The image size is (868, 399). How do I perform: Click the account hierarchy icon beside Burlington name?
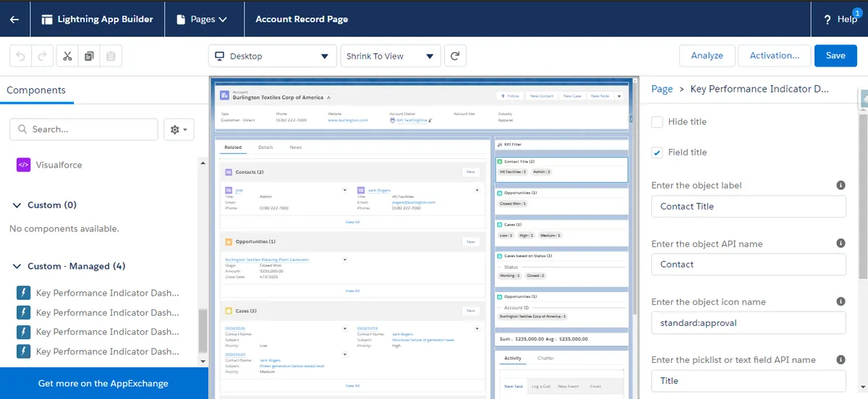pos(329,97)
